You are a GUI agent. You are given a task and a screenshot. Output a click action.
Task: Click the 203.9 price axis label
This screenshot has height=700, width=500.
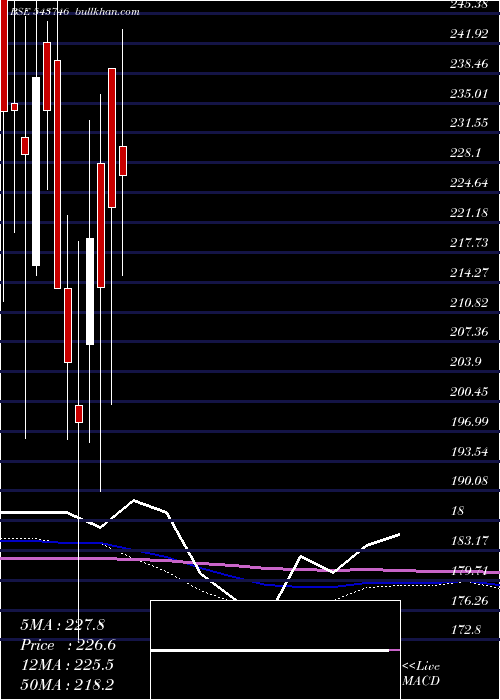465,362
